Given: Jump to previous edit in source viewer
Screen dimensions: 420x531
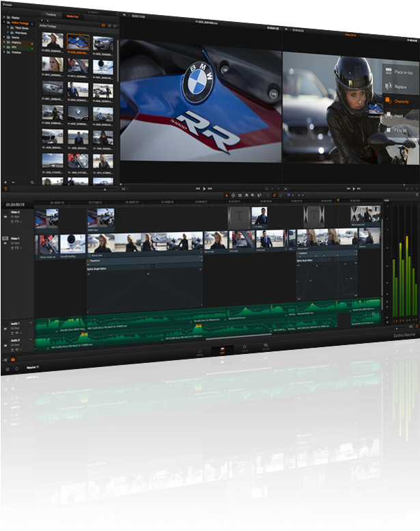Looking at the screenshot, I should point(197,189).
